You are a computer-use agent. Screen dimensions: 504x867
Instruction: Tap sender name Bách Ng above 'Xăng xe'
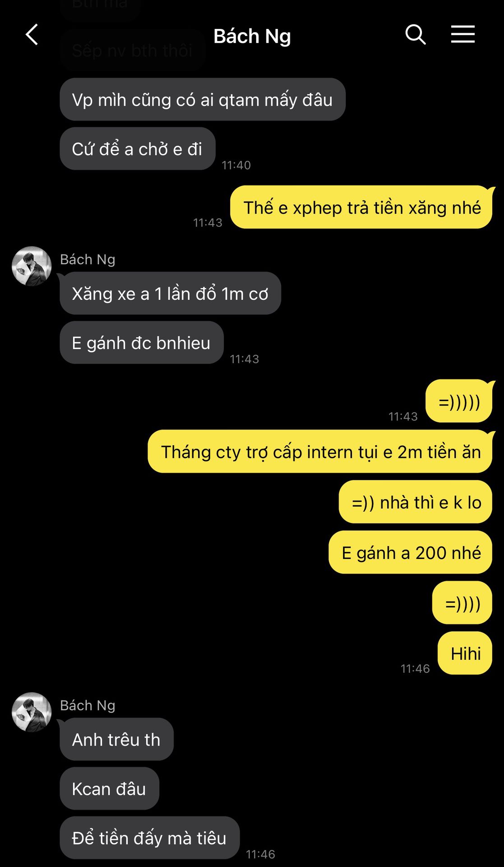point(88,259)
